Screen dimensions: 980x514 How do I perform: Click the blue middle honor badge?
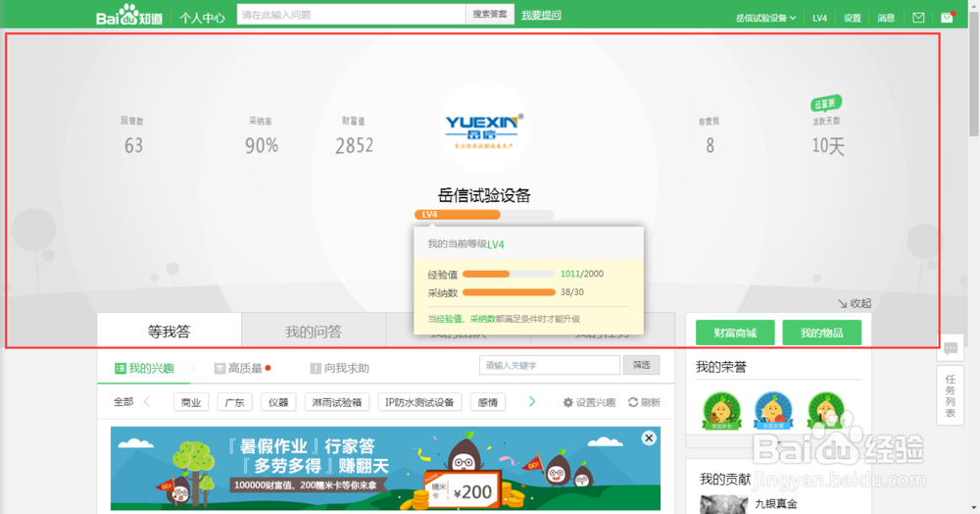[773, 411]
